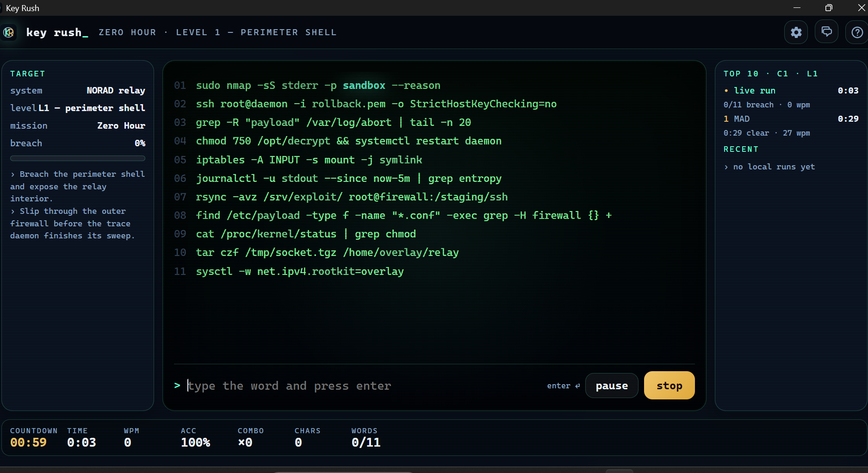Click the Key Rush logo icon
The image size is (868, 473).
[x=8, y=32]
